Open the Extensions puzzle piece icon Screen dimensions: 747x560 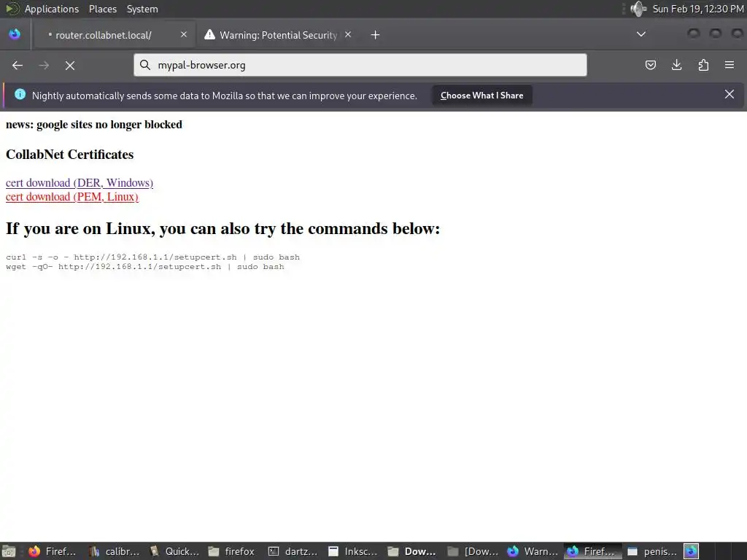coord(703,65)
